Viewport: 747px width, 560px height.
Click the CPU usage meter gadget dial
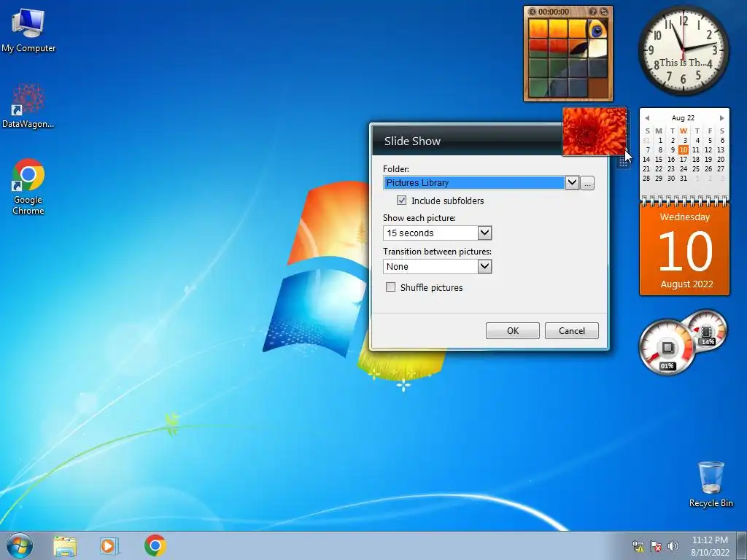667,348
